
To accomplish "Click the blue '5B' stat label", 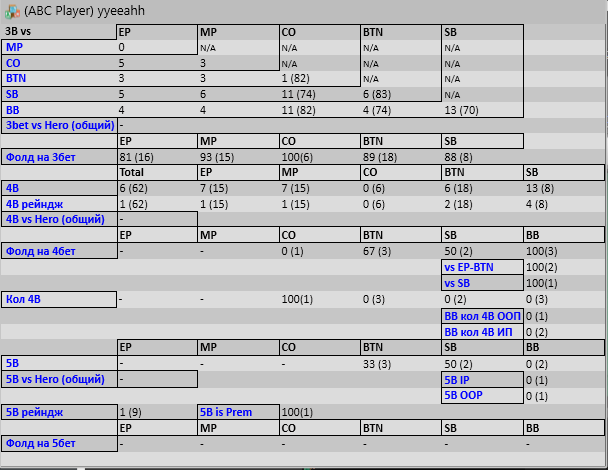I will pyautogui.click(x=12, y=363).
